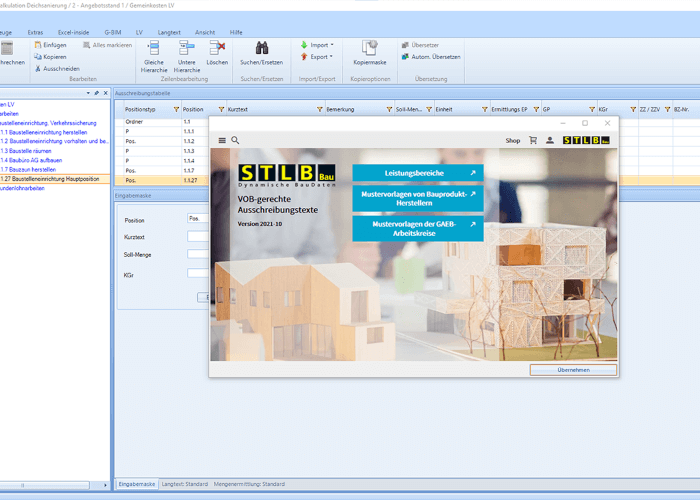Open the G-BIM menu
The height and width of the screenshot is (500, 700).
[112, 33]
